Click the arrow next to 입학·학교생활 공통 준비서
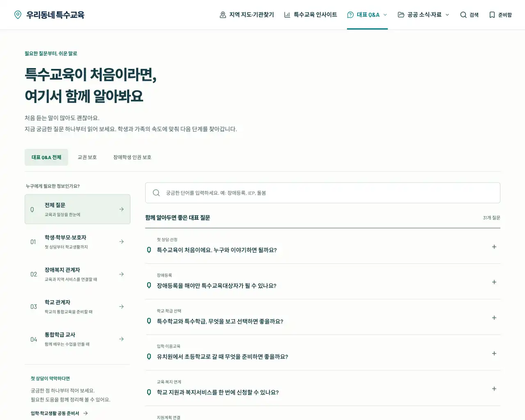Image resolution: width=525 pixels, height=420 pixels. 85,413
